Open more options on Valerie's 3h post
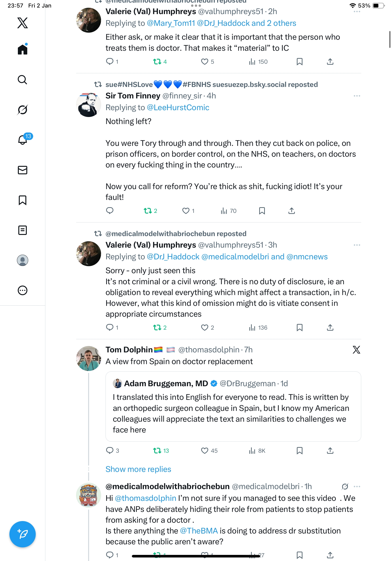The height and width of the screenshot is (561, 392). [357, 245]
